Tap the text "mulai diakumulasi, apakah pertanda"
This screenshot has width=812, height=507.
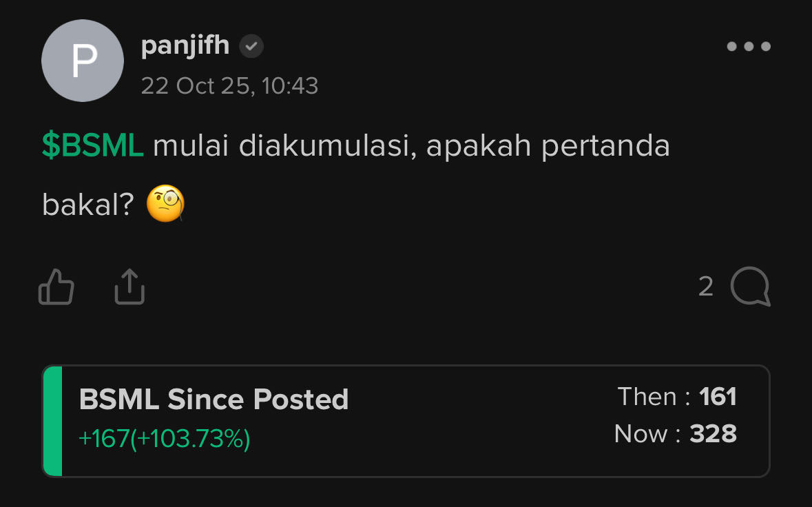(411, 145)
